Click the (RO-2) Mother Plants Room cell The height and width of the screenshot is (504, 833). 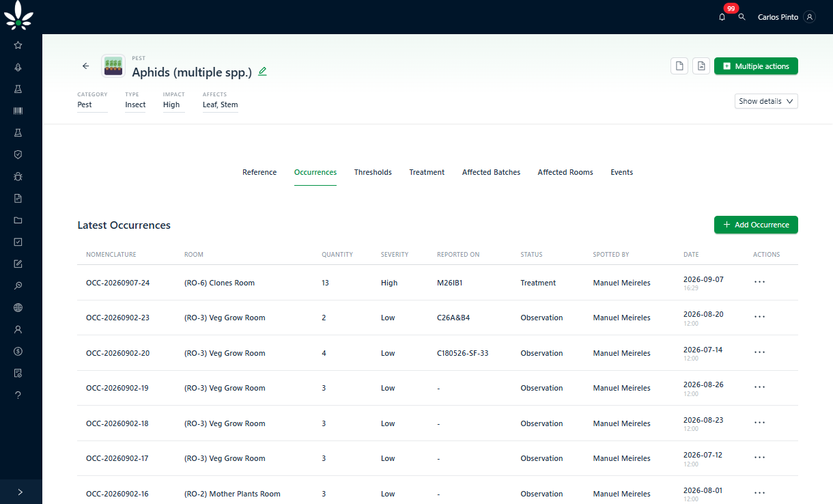point(232,494)
